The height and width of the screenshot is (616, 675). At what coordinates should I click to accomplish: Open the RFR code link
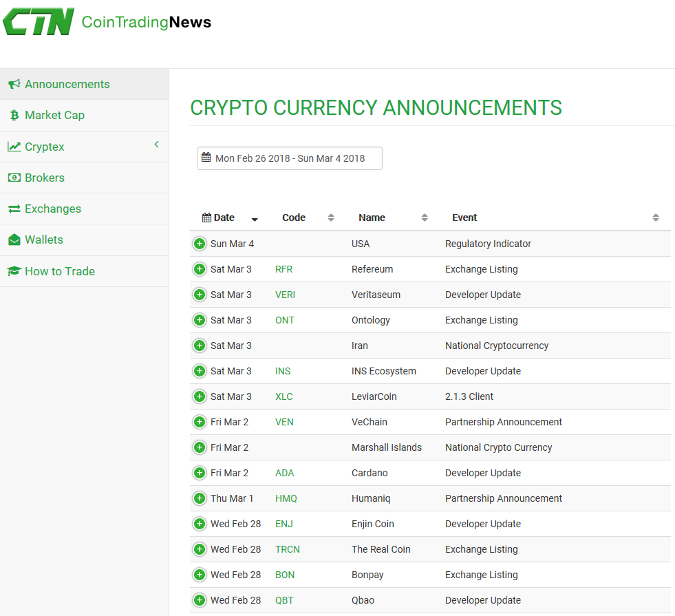click(x=283, y=269)
